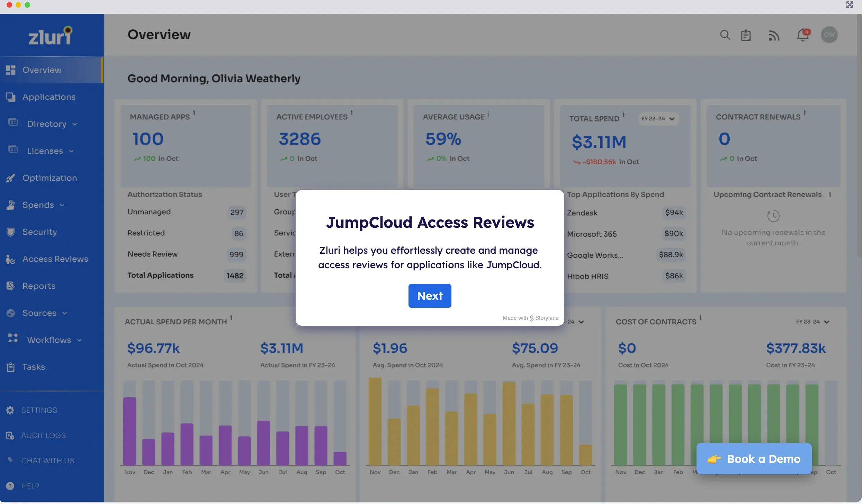The width and height of the screenshot is (862, 504).
Task: Open the FY 23-24 dropdown in Total Spend
Action: [658, 119]
